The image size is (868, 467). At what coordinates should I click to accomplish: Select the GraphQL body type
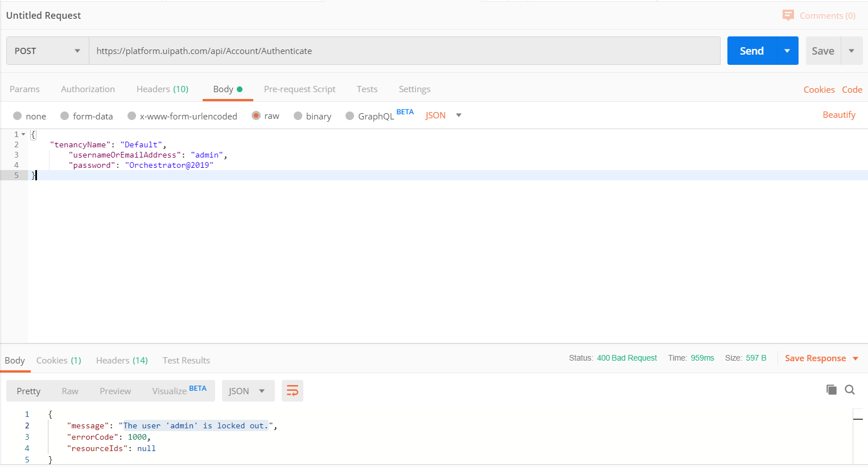pyautogui.click(x=349, y=116)
